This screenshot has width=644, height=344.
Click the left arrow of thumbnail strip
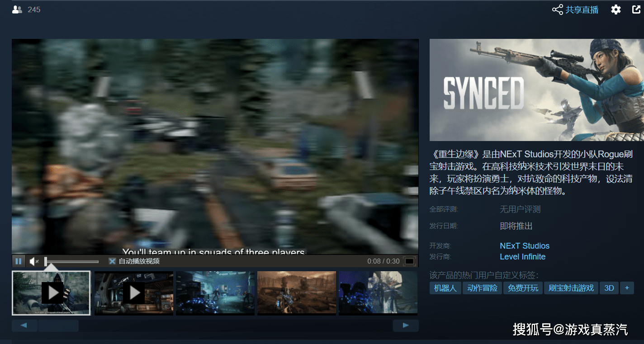click(24, 325)
